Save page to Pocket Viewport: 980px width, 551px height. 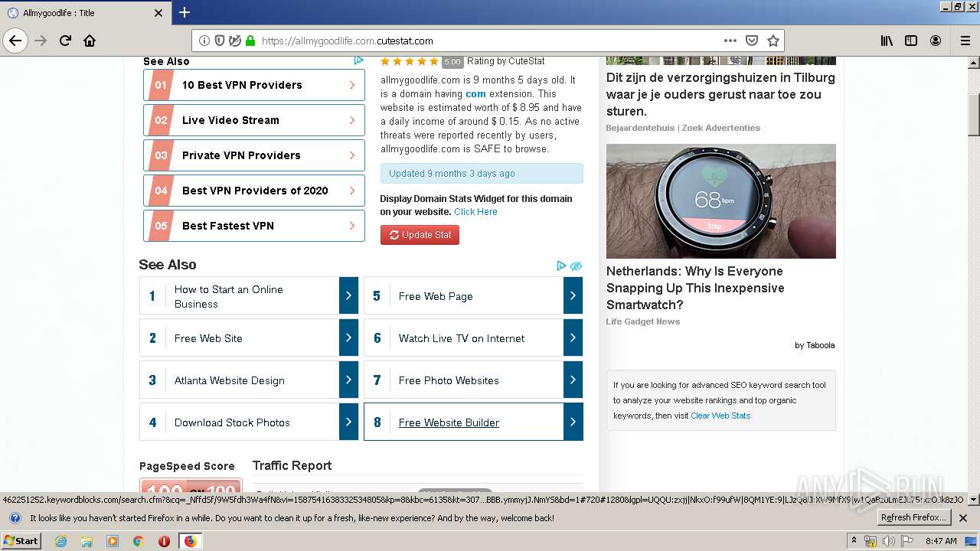coord(752,41)
